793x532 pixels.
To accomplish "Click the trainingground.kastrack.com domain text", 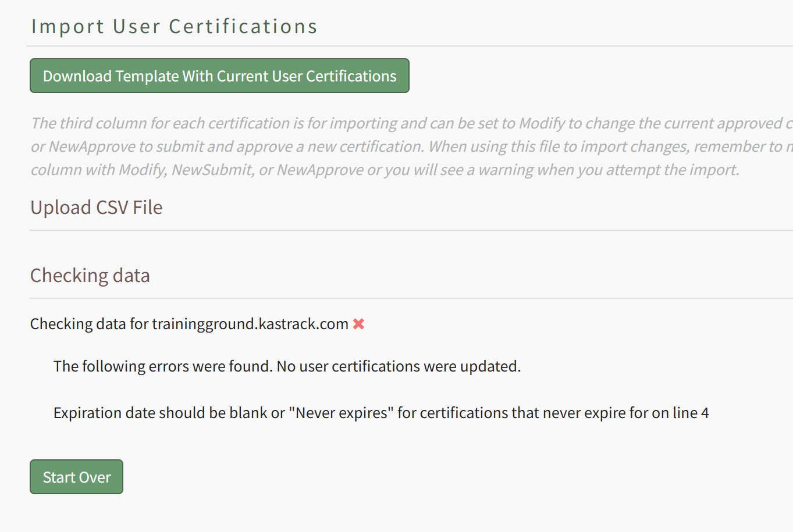I will point(250,324).
